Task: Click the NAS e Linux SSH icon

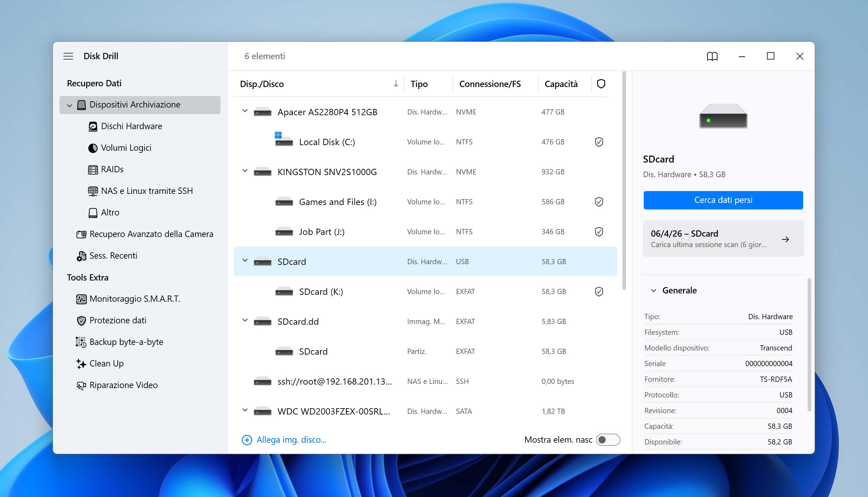Action: click(x=93, y=191)
